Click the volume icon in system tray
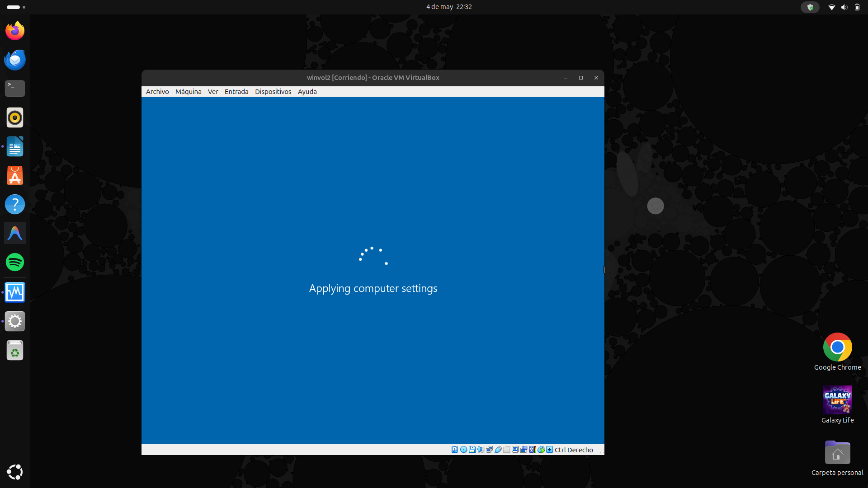Screen dimensions: 868x488 pyautogui.click(x=844, y=7)
